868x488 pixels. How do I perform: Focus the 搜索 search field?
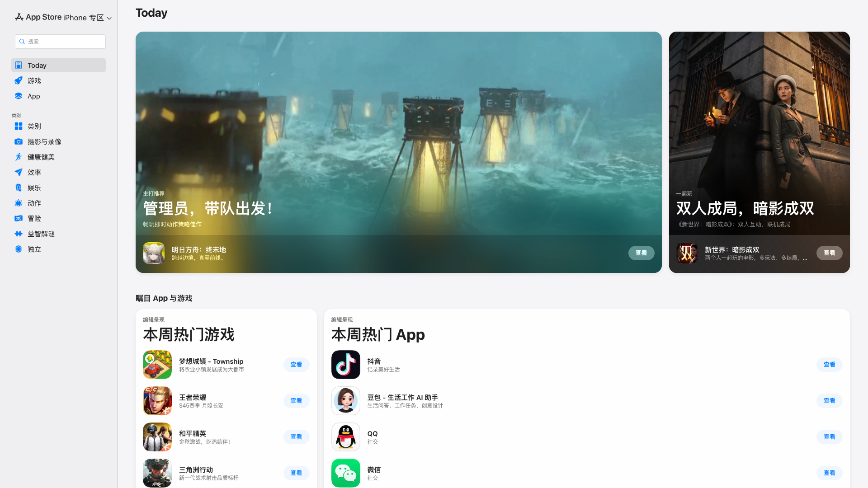[x=60, y=42]
